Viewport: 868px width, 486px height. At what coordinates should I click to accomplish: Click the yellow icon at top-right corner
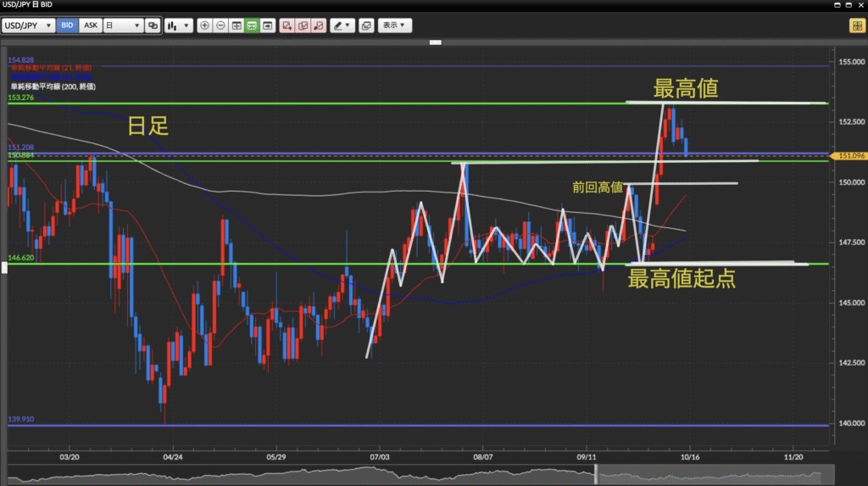click(856, 25)
